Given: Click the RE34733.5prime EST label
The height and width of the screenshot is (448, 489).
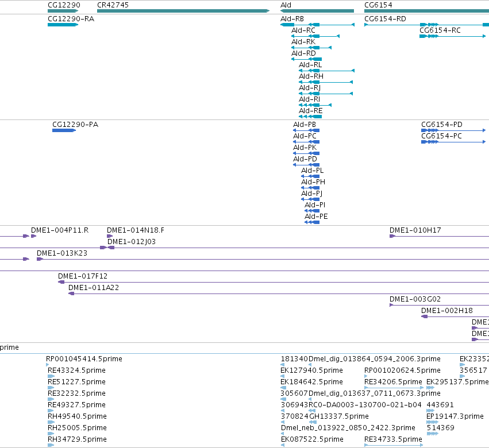Looking at the screenshot, I should click(393, 439).
